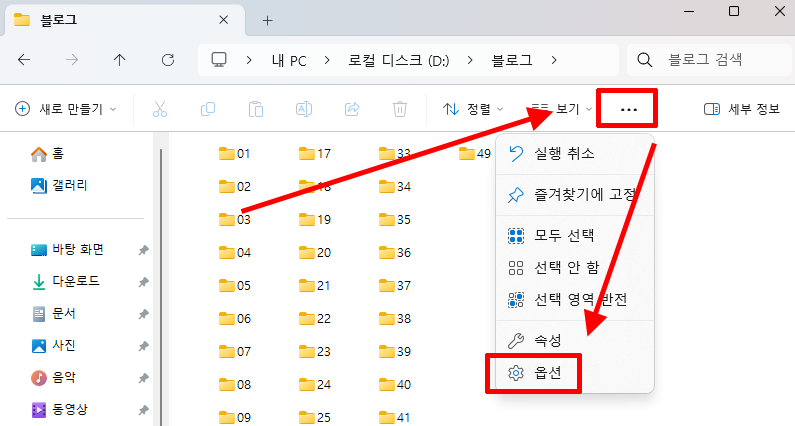This screenshot has width=795, height=426.
Task: Click the pin icon beside 음악
Action: coord(143,378)
